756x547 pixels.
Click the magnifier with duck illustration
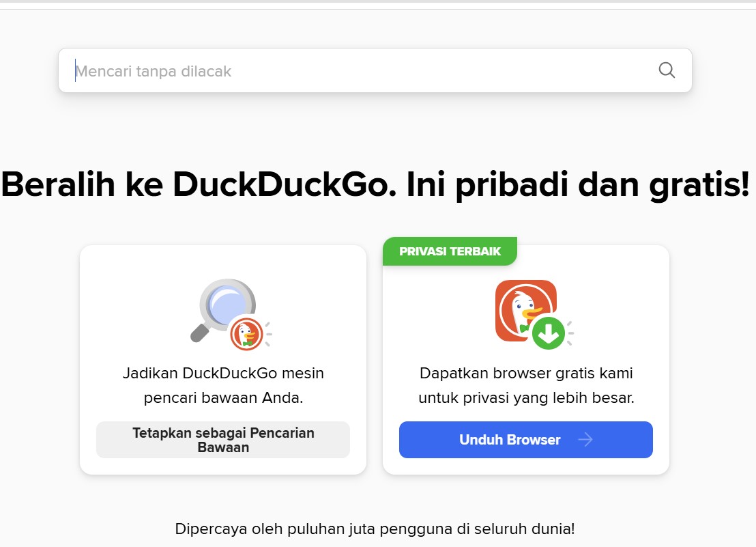(231, 315)
